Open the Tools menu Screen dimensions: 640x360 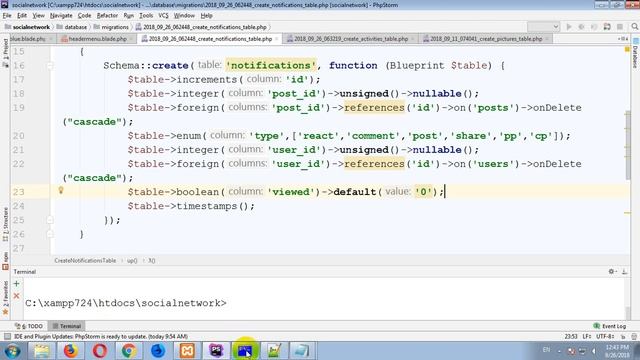pyautogui.click(x=146, y=16)
